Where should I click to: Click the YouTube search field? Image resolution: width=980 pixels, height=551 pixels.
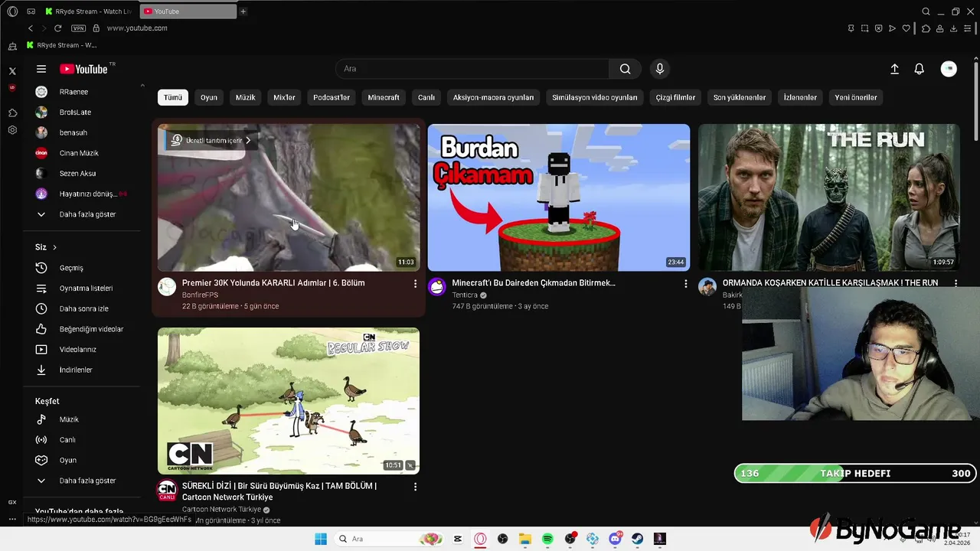pos(472,69)
